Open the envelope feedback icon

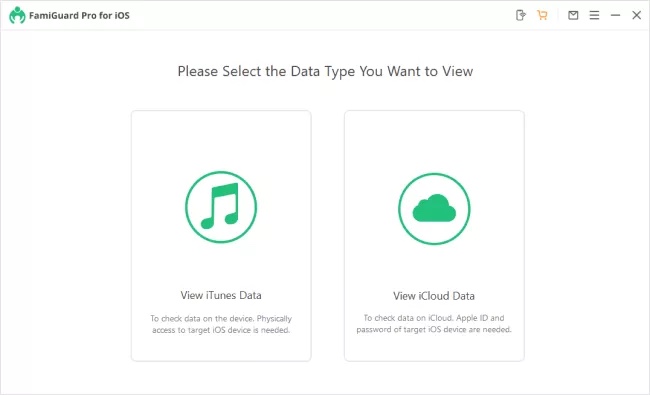573,15
